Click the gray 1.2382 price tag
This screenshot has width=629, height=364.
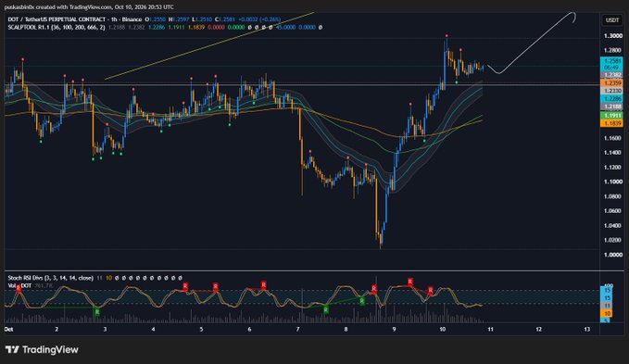click(x=612, y=75)
